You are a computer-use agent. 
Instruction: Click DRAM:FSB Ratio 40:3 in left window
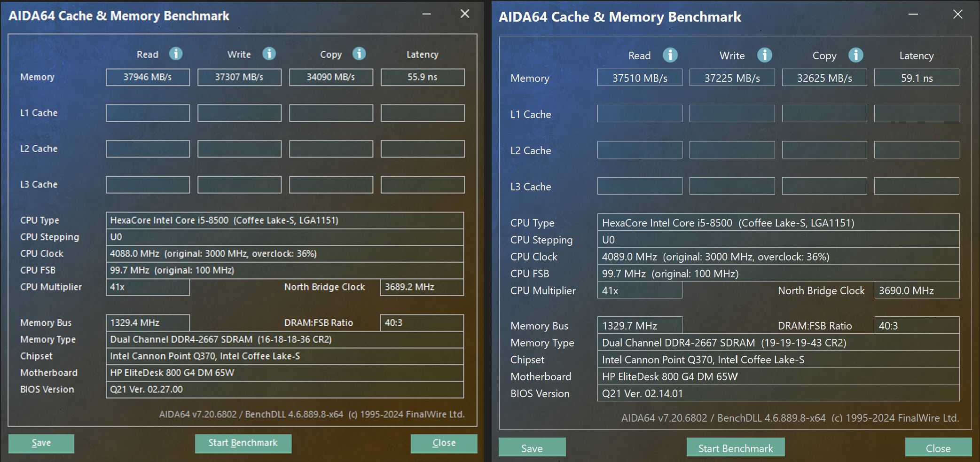pos(422,323)
